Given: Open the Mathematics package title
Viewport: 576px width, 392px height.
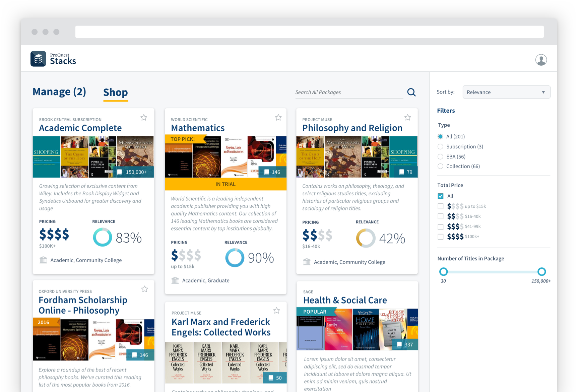Looking at the screenshot, I should coord(198,128).
